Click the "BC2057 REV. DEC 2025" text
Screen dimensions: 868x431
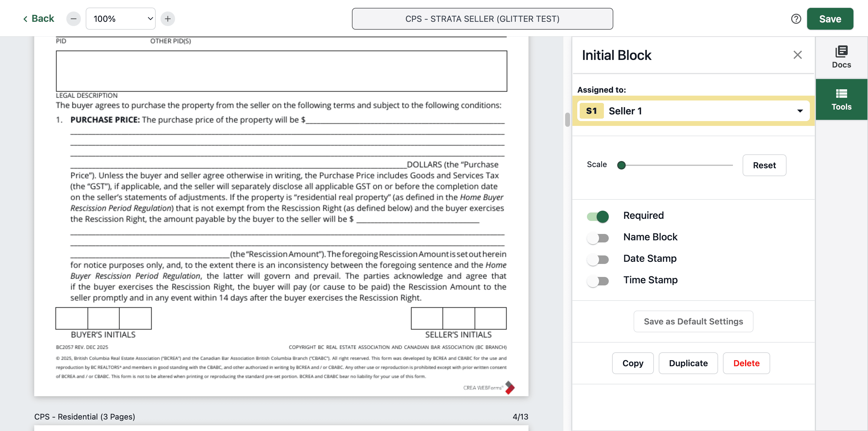[x=82, y=347]
